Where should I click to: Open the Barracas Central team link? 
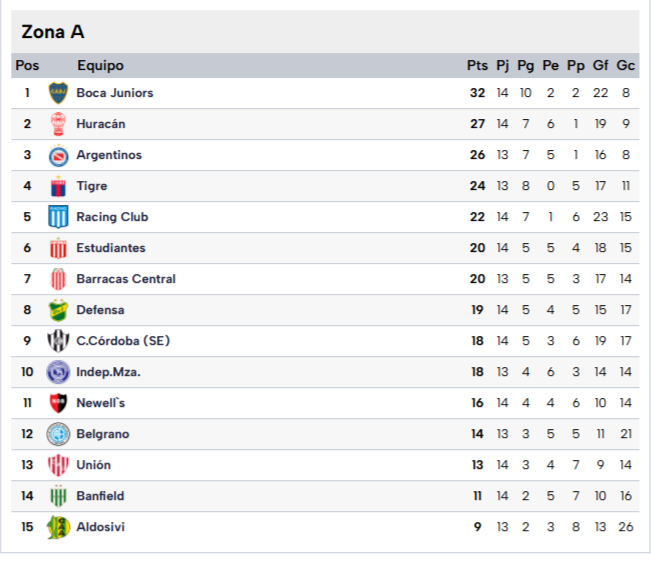pos(126,279)
